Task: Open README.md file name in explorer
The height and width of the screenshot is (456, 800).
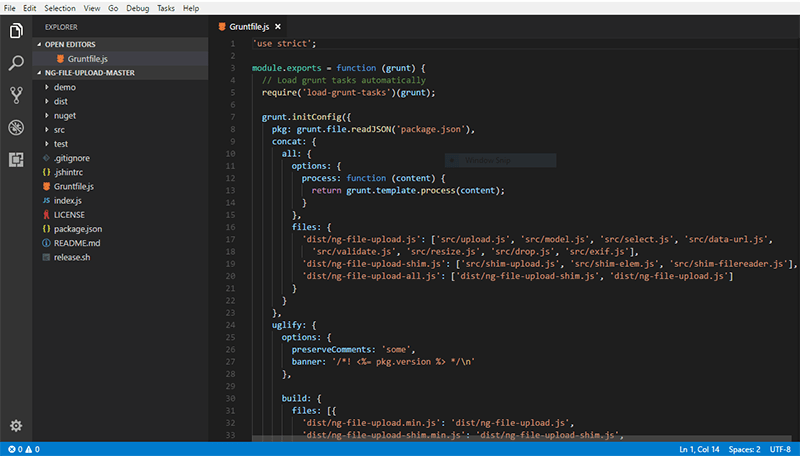Action: tap(77, 243)
